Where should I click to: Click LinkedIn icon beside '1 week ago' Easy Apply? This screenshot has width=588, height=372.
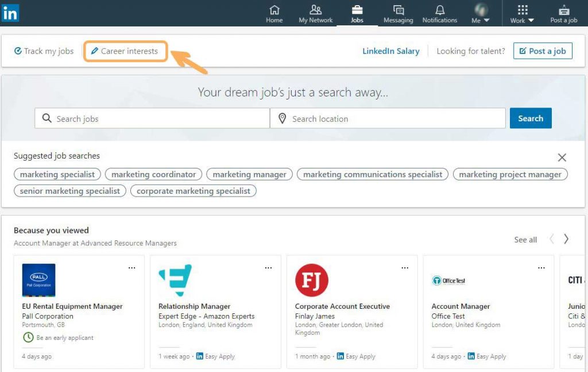(199, 356)
